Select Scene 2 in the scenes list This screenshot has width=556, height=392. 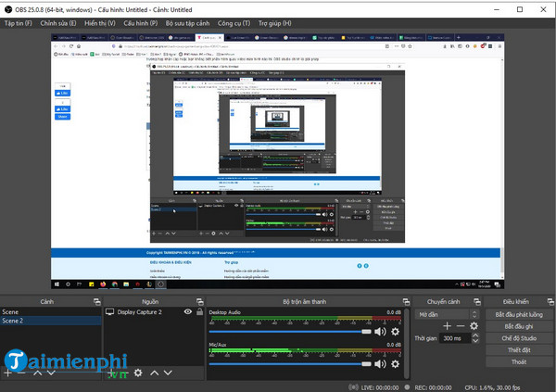pos(51,321)
